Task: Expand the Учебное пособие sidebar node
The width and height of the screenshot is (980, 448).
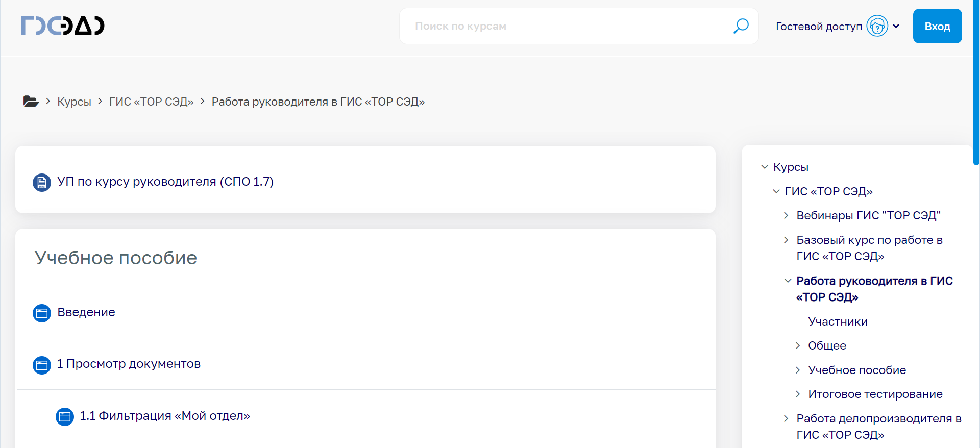Action: click(x=798, y=370)
